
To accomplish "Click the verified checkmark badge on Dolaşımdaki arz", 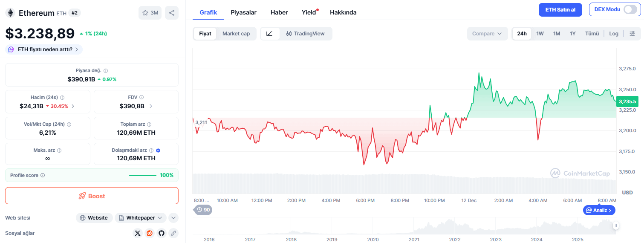I will coord(158,150).
